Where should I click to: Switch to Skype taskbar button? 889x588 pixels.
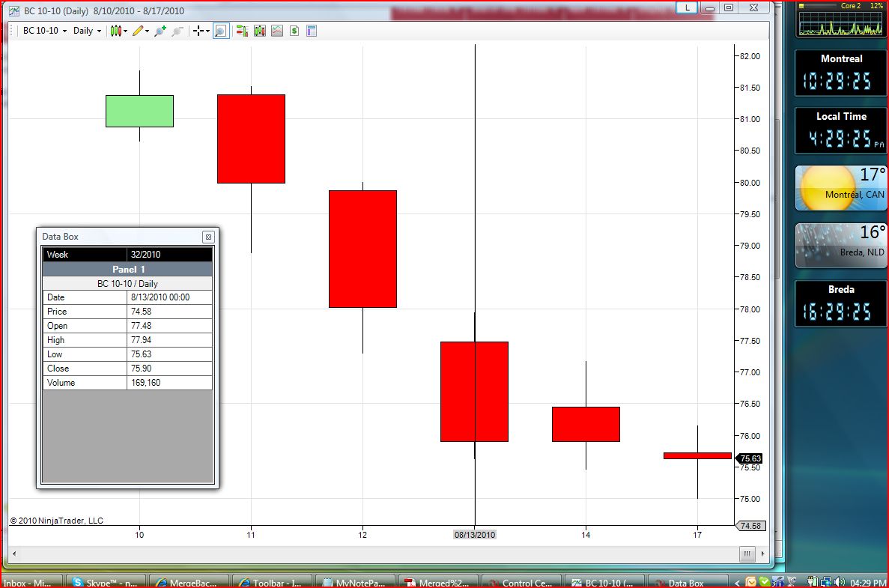pyautogui.click(x=106, y=582)
